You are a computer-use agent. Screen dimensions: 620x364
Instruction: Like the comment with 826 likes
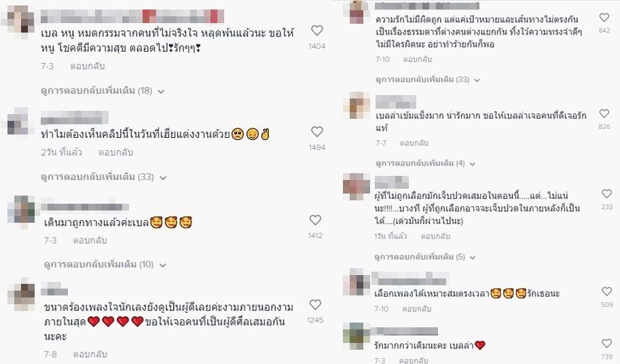pos(604,113)
